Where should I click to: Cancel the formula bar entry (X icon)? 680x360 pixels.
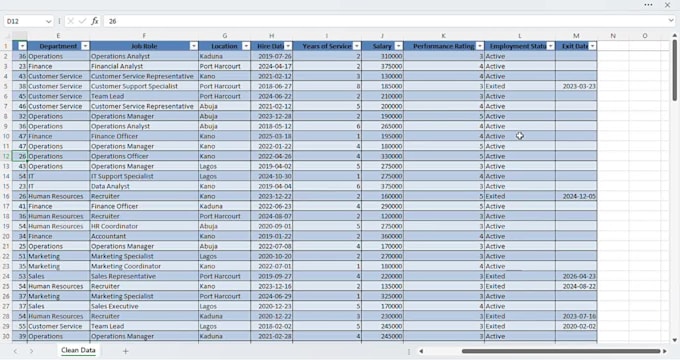point(71,21)
